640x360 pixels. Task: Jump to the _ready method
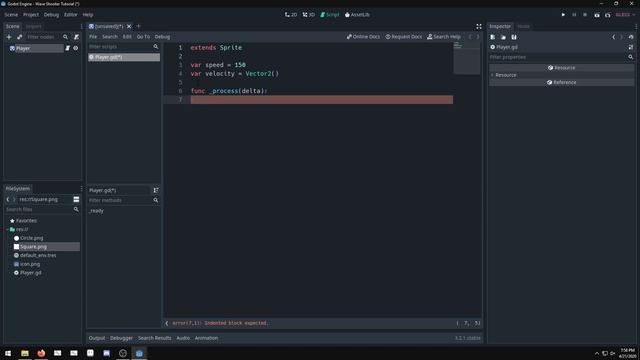(97, 211)
